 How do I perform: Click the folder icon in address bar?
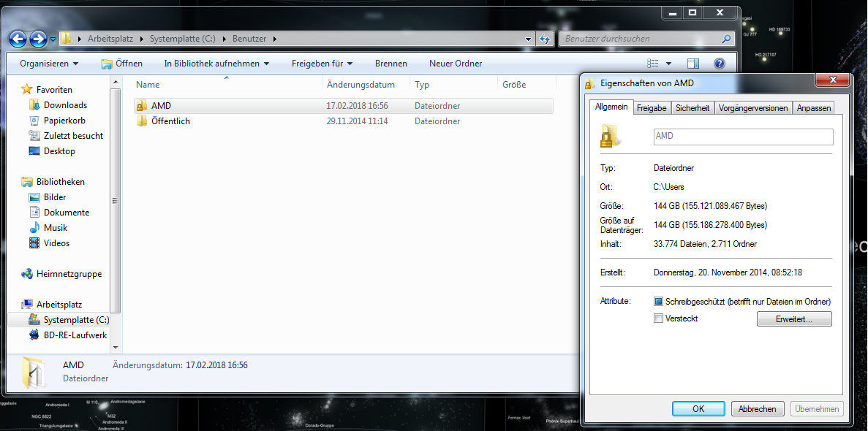[x=67, y=39]
